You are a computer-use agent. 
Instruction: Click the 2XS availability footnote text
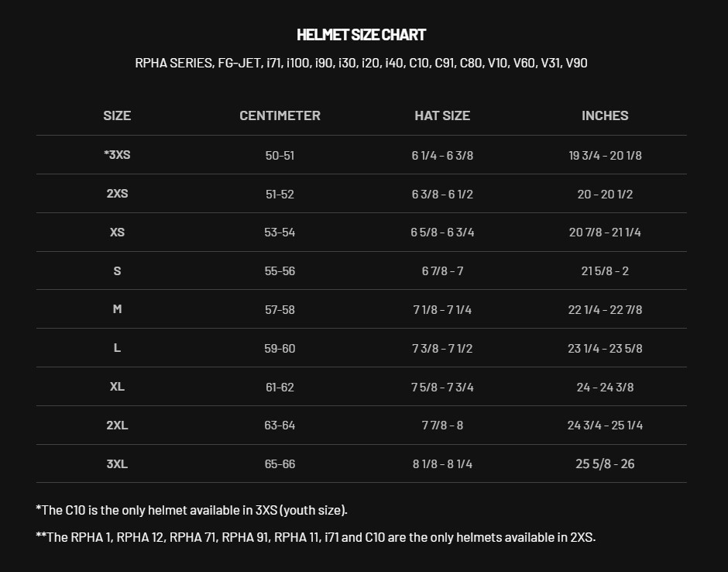315,537
